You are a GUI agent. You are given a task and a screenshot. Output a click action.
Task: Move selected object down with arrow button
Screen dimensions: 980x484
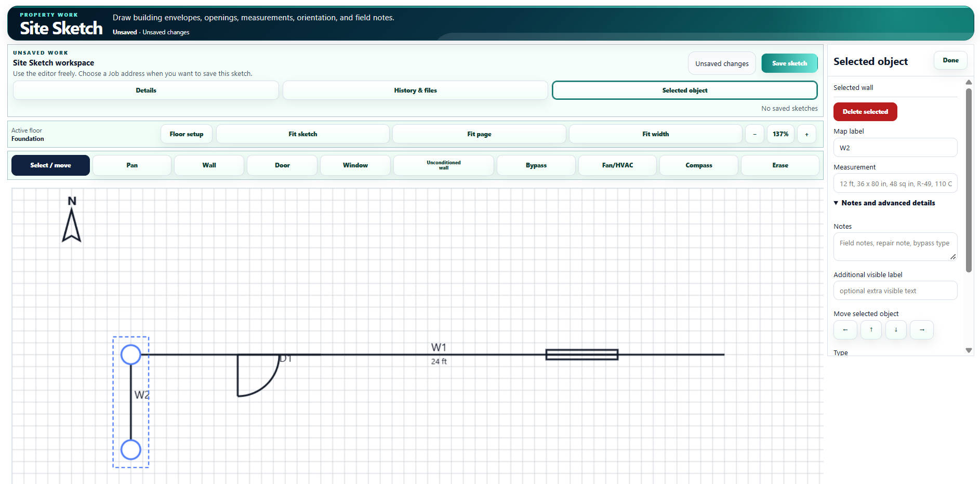pos(896,330)
